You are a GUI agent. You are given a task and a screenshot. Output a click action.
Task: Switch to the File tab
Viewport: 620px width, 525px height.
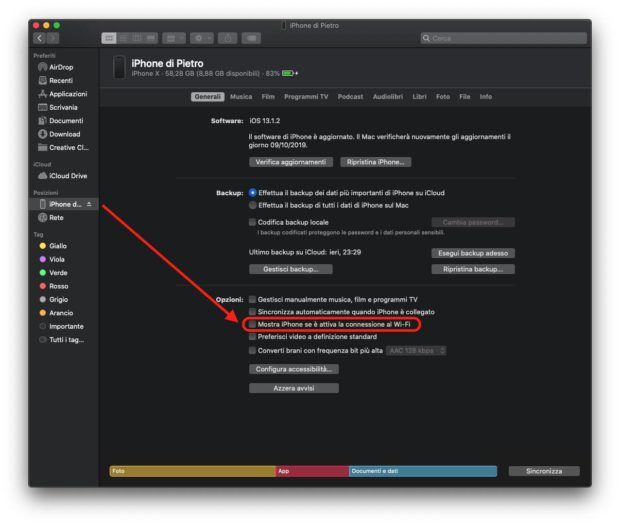(x=465, y=97)
